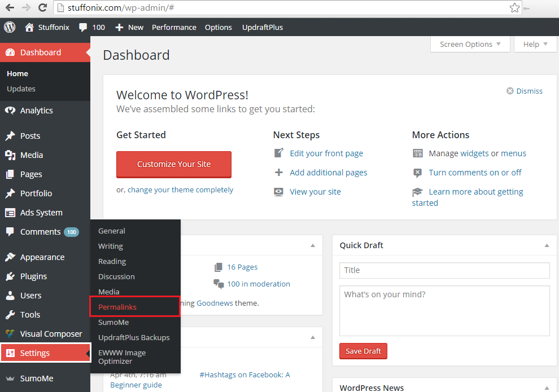Open the View your site link
The height and width of the screenshot is (392, 559).
[315, 192]
